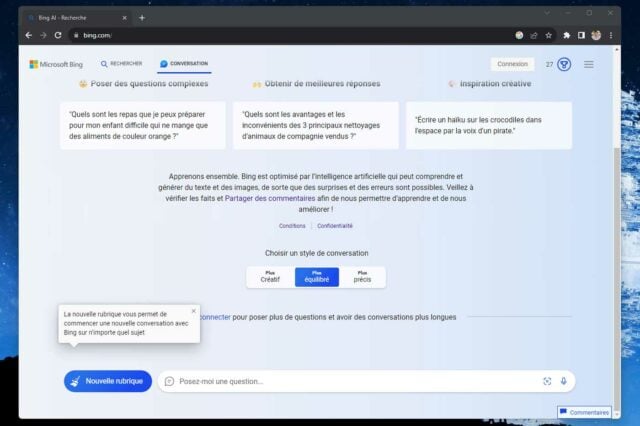Click the connecter sign-in link
This screenshot has width=640, height=426.
coord(215,317)
